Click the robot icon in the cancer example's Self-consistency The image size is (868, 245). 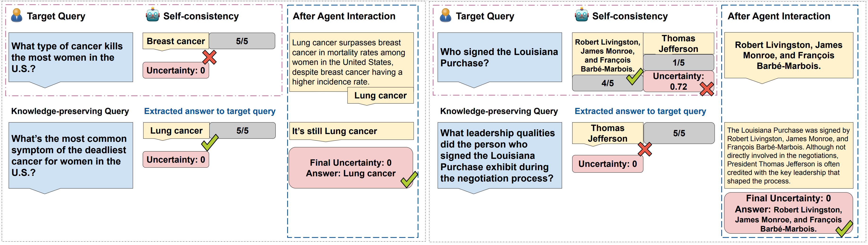point(153,15)
